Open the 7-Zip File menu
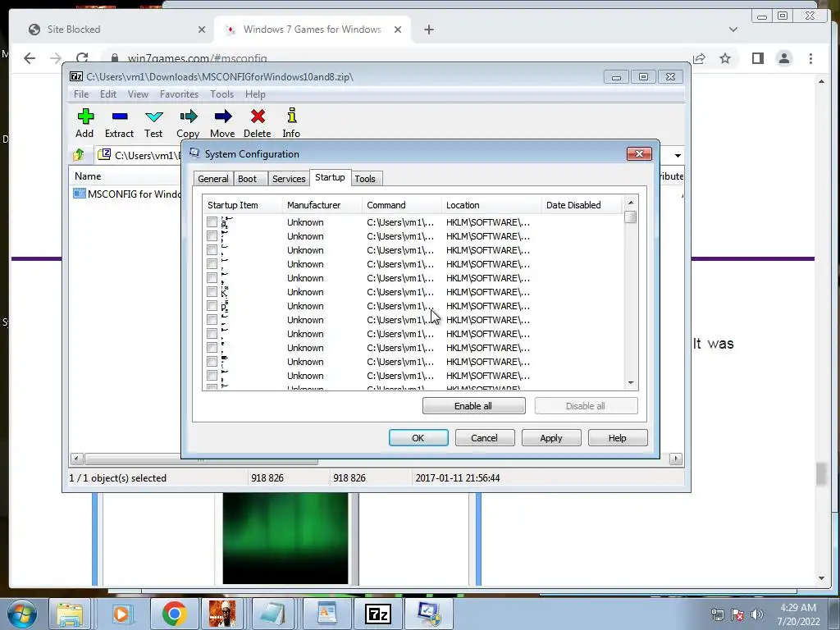The width and height of the screenshot is (840, 630). (81, 94)
